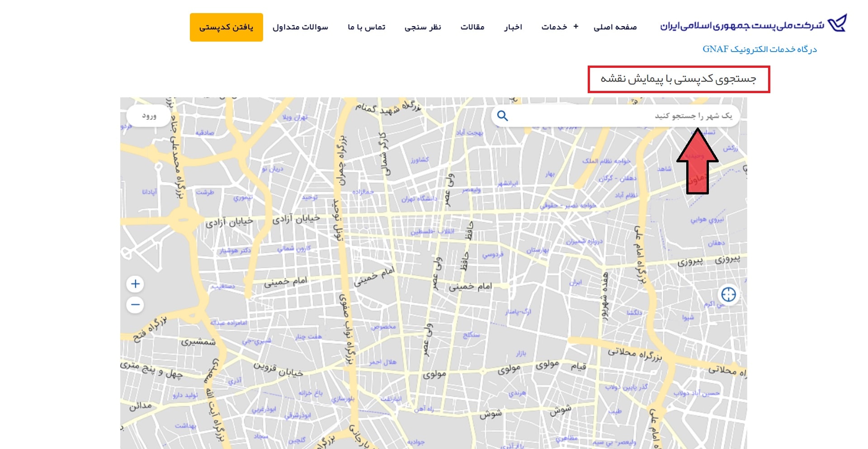Open the خدمات services menu
The image size is (868, 449).
554,27
